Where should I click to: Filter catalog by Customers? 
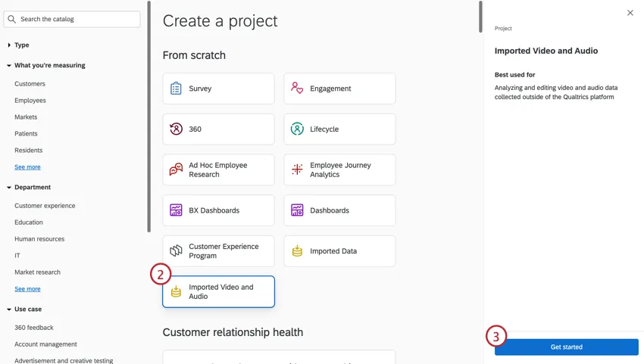coord(30,84)
